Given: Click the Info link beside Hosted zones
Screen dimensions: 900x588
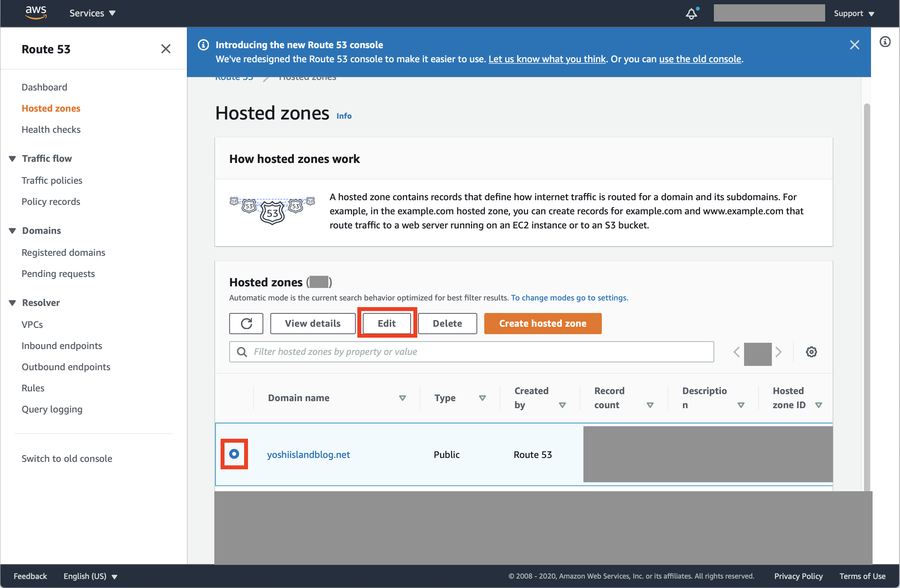Looking at the screenshot, I should [344, 116].
